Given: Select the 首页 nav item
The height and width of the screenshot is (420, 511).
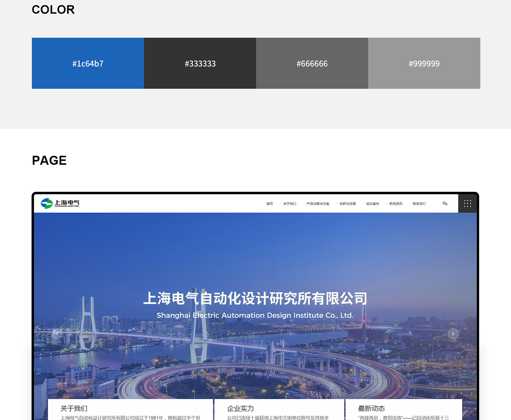Looking at the screenshot, I should pos(270,204).
